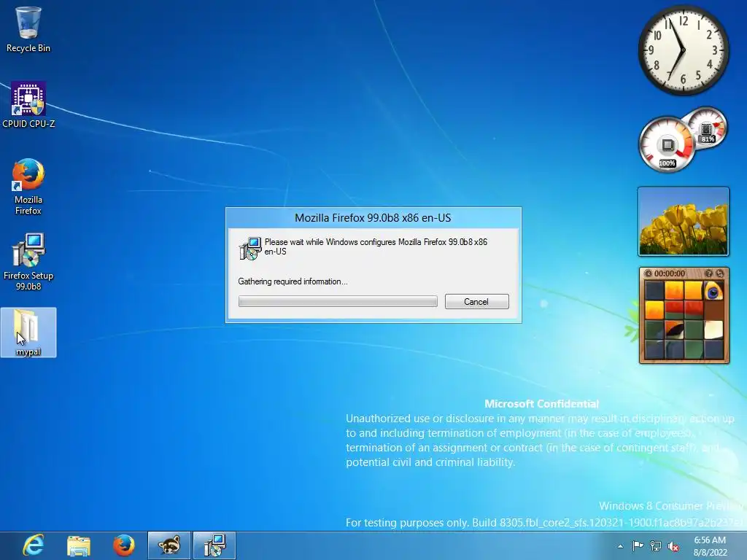The height and width of the screenshot is (560, 747).
Task: Open Action Center flag icon in tray
Action: pos(638,545)
